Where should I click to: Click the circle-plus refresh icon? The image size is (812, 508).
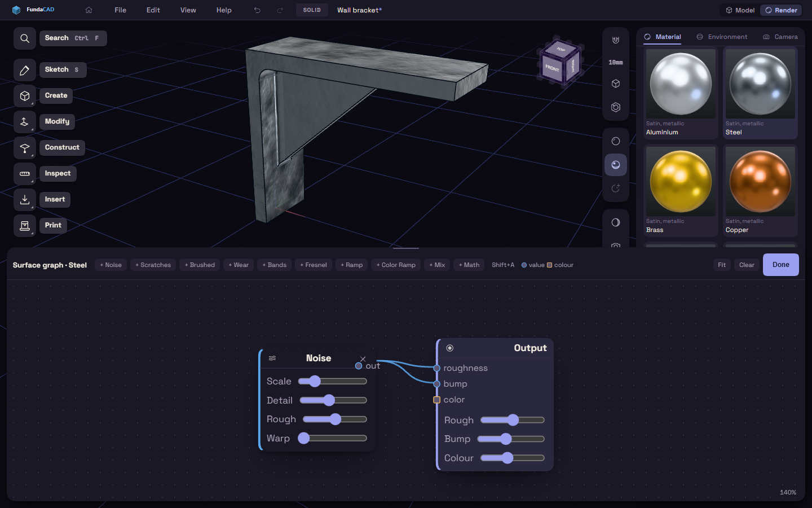point(616,189)
